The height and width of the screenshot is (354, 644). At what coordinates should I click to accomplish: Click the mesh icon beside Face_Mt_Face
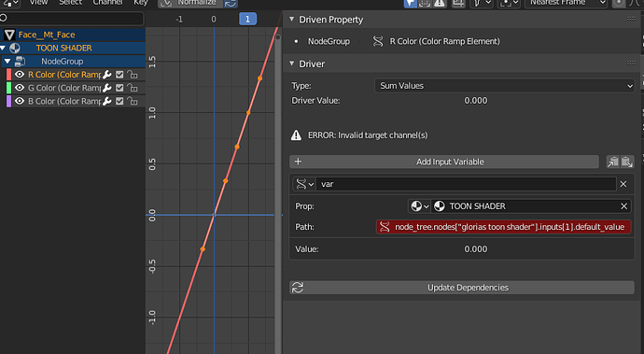click(9, 35)
